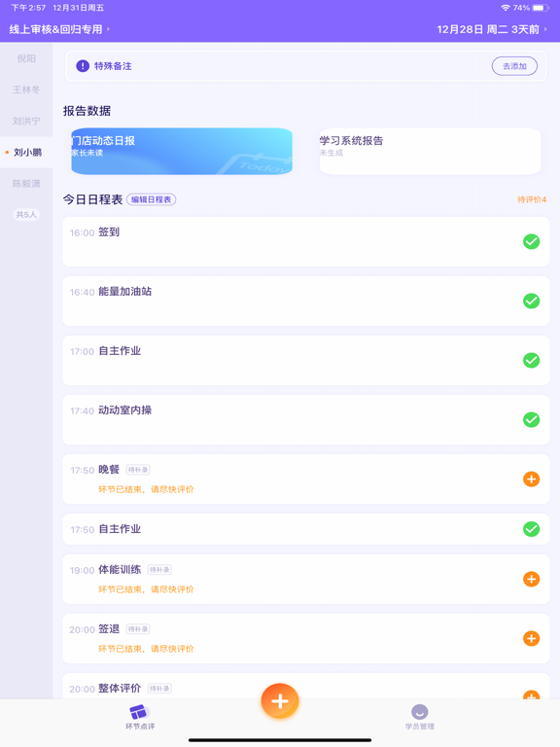Toggle the green check on 16:00 签到

coord(531,241)
